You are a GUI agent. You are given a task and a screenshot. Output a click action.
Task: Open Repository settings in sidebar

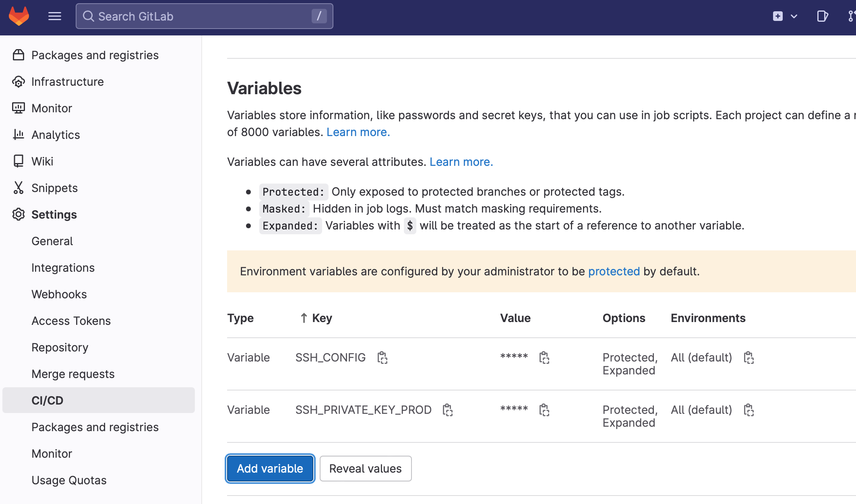pos(60,347)
